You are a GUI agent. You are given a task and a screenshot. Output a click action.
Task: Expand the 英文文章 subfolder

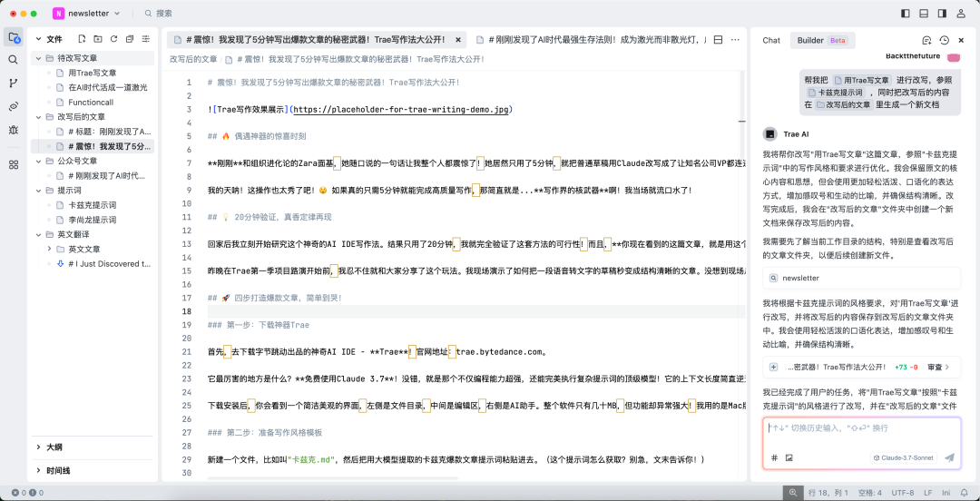[x=49, y=249]
